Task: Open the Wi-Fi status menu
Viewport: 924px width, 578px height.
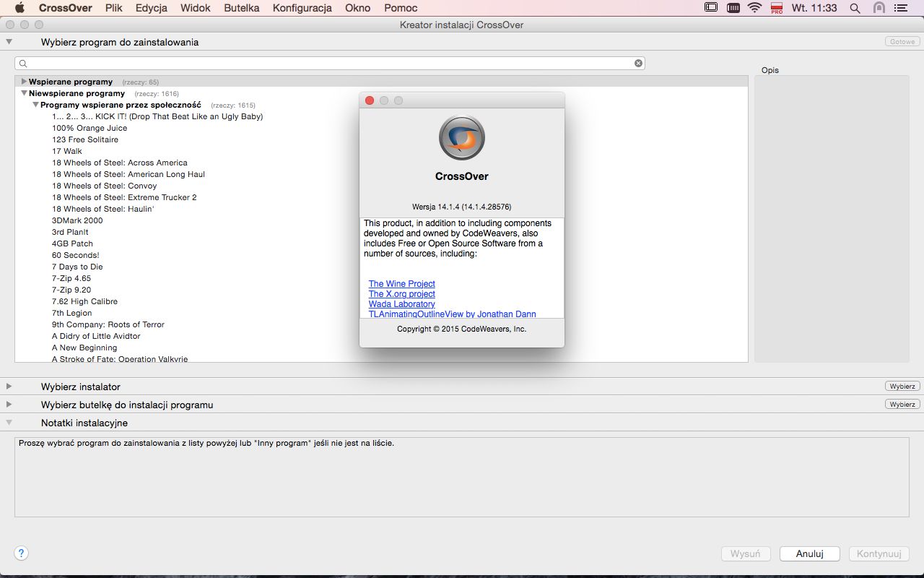Action: pyautogui.click(x=755, y=8)
